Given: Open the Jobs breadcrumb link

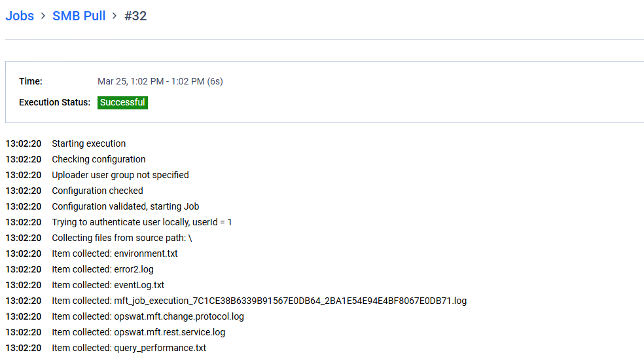Looking at the screenshot, I should 19,16.
